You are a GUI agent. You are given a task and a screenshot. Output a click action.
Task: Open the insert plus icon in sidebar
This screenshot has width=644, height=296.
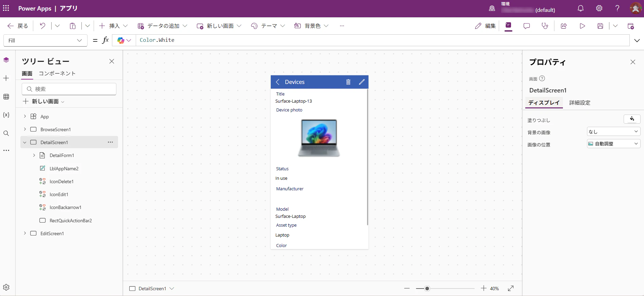[x=6, y=78]
